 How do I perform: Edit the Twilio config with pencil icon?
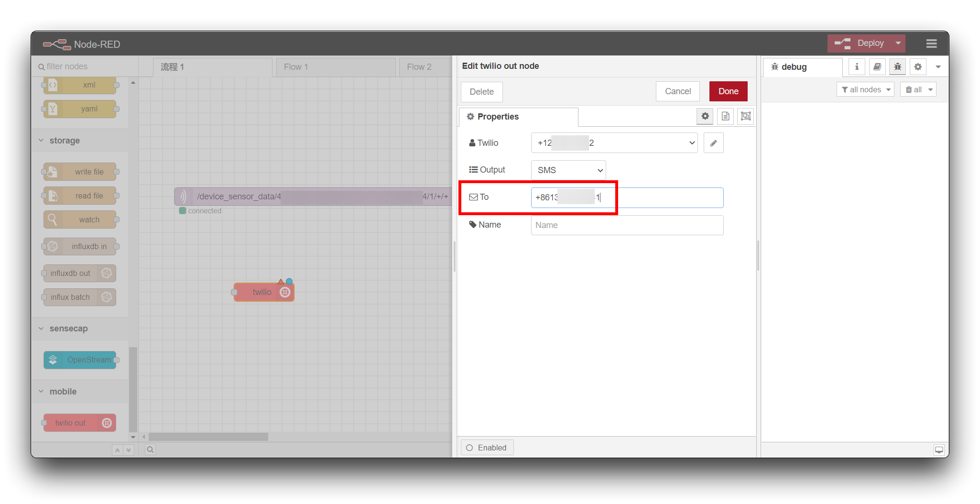coord(713,143)
